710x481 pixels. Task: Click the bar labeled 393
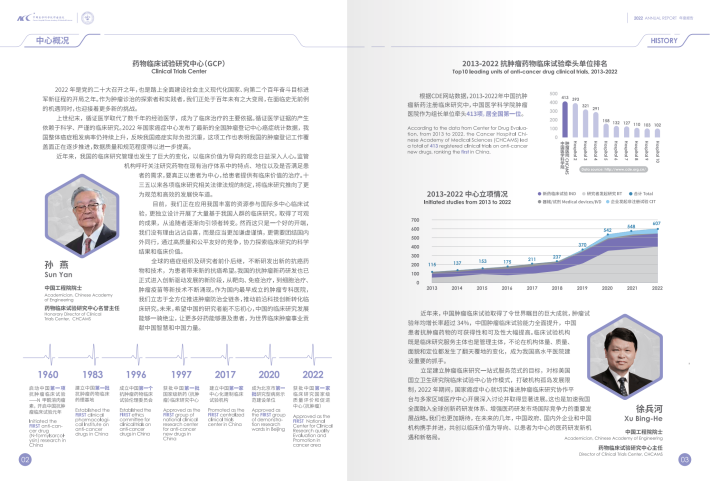(x=575, y=120)
